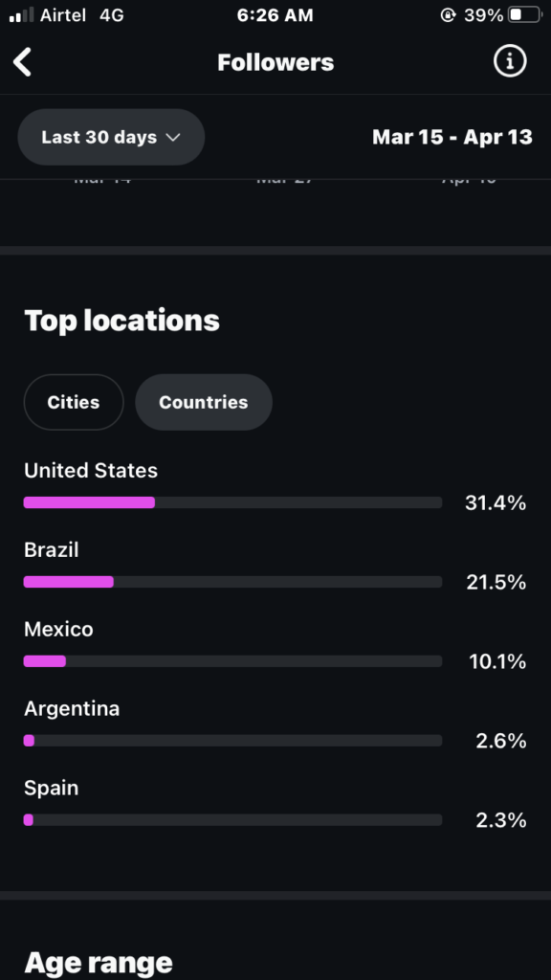551x980 pixels.
Task: Tap the battery icon in status bar
Action: tap(524, 15)
